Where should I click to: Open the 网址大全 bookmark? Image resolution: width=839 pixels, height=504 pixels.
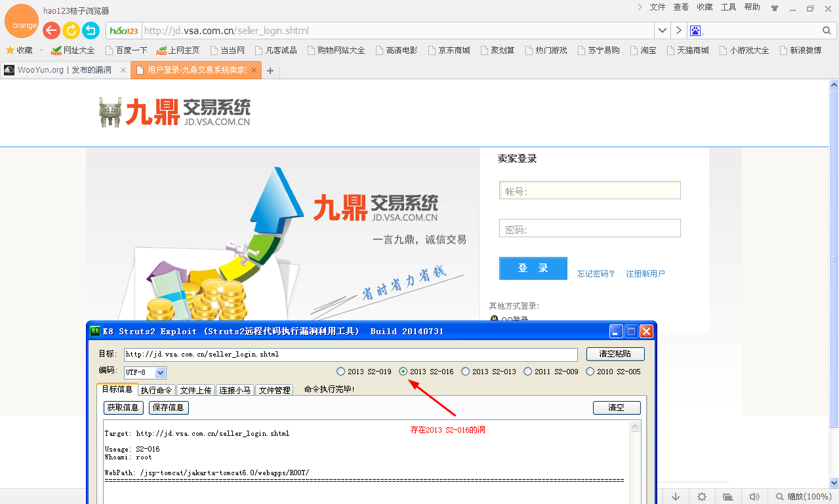73,50
